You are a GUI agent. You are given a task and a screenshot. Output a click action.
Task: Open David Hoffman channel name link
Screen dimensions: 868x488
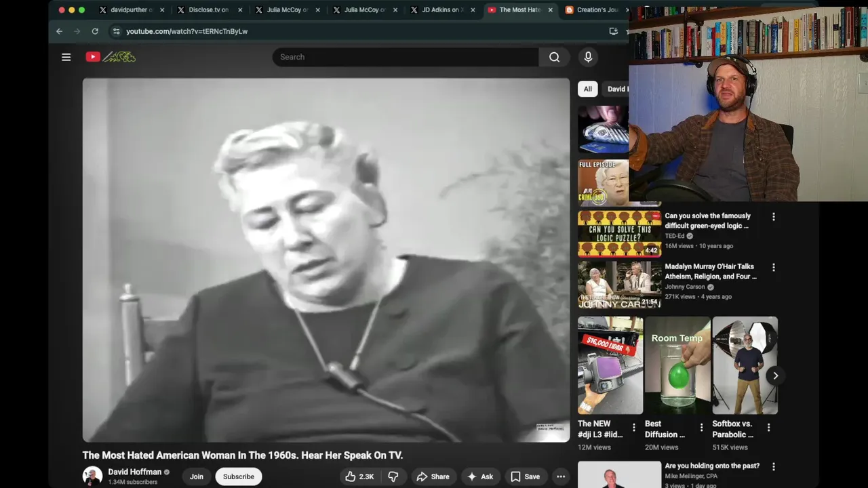tap(135, 472)
